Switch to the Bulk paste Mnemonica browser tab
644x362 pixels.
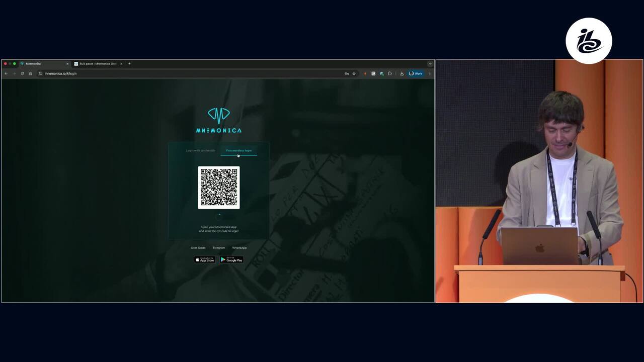[98, 64]
